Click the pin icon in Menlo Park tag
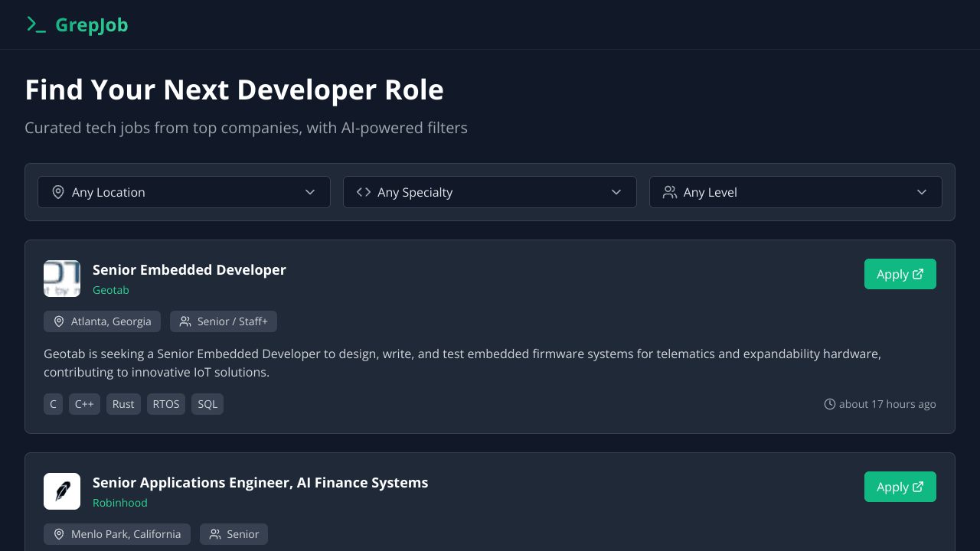 coord(59,534)
